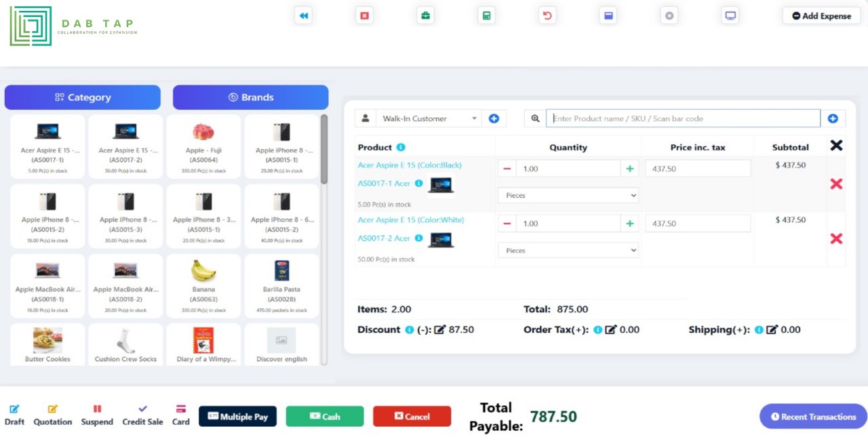Remove Acer Aspire Black row with red X
The width and height of the screenshot is (868, 437).
pyautogui.click(x=836, y=184)
